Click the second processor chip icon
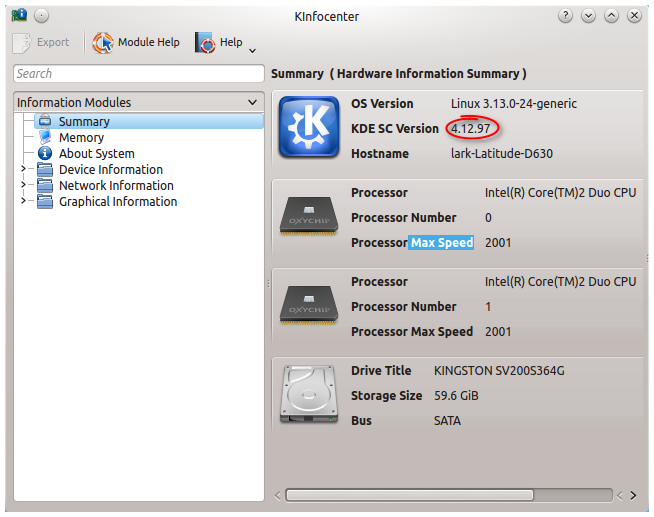654x517 pixels. 308,307
